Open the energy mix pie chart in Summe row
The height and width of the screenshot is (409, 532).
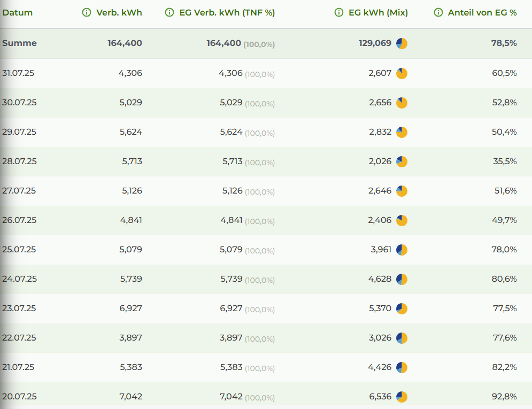coord(402,44)
